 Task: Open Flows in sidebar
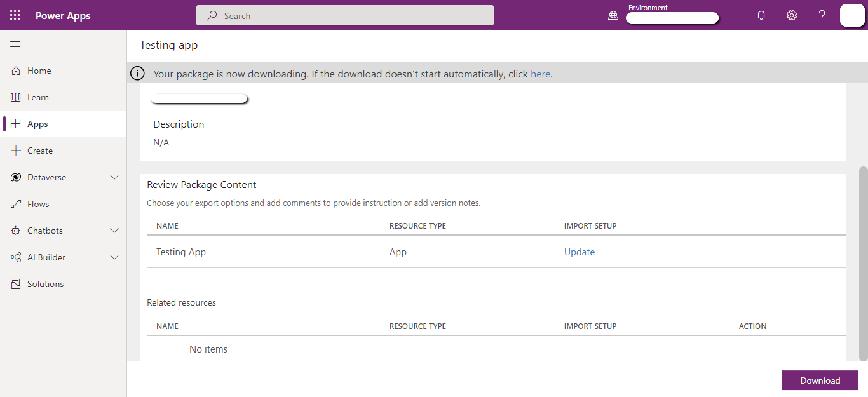[64, 204]
